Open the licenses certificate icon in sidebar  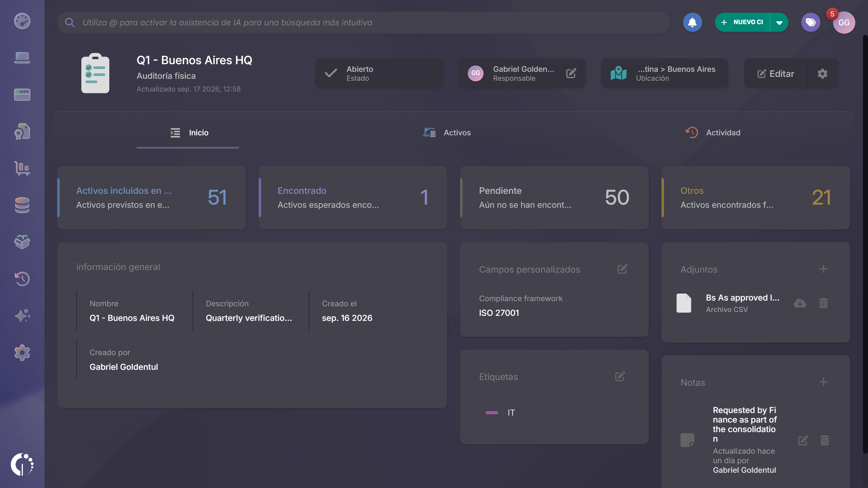tap(22, 132)
